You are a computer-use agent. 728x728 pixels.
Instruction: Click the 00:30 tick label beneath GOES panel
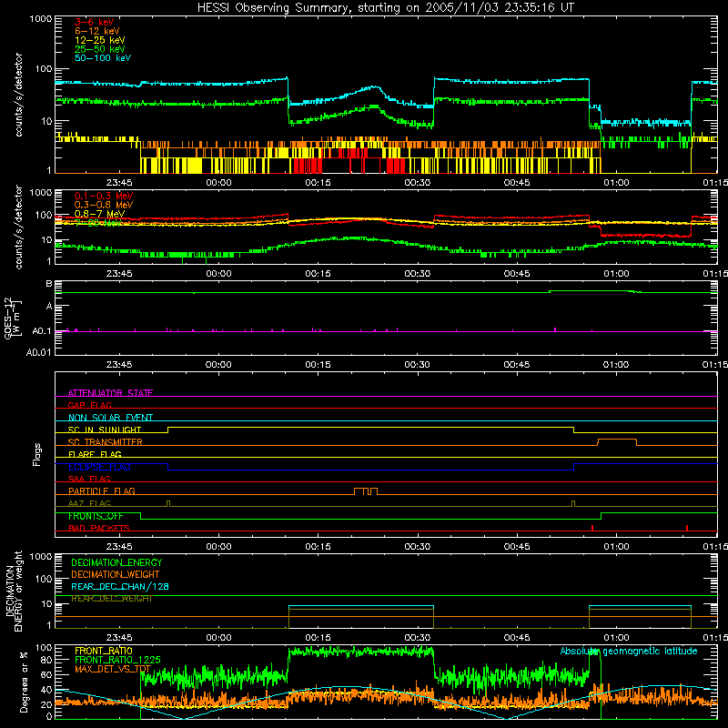[418, 365]
